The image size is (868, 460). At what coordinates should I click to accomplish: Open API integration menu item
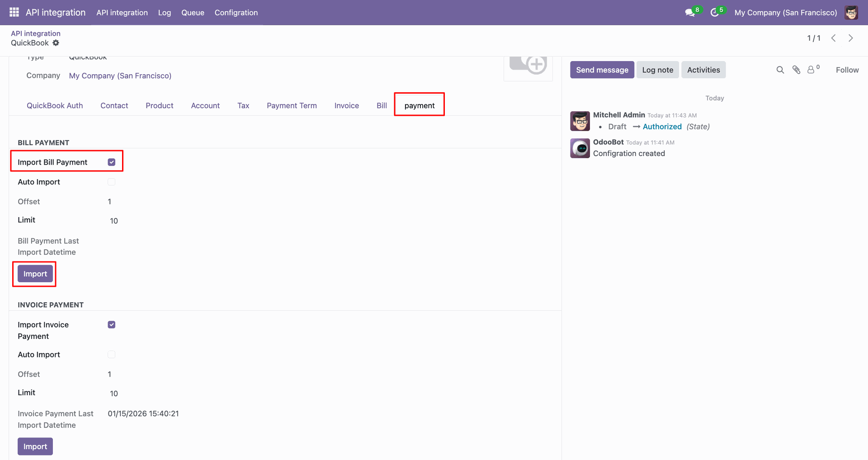tap(122, 13)
